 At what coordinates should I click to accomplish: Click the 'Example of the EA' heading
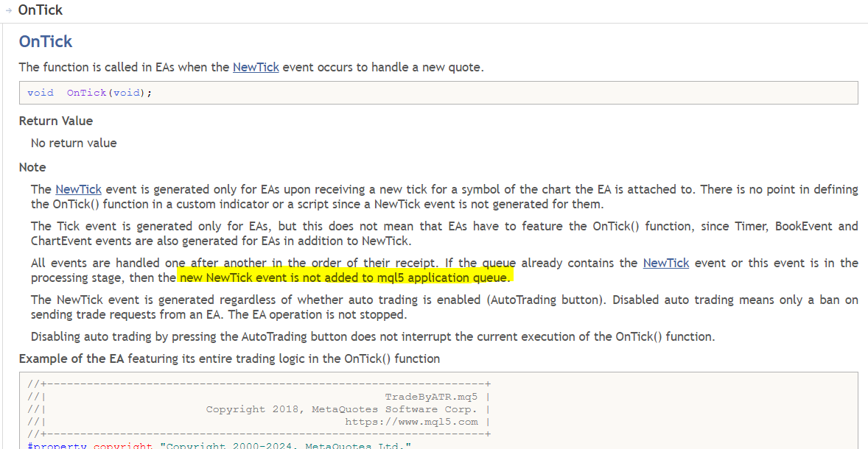click(229, 358)
